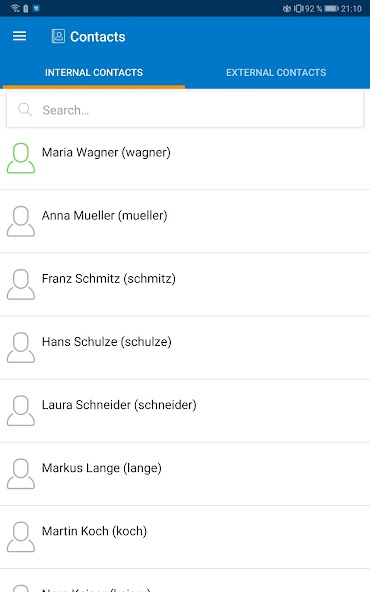Open contact Franz Schmitz (schmitz)

click(x=185, y=284)
